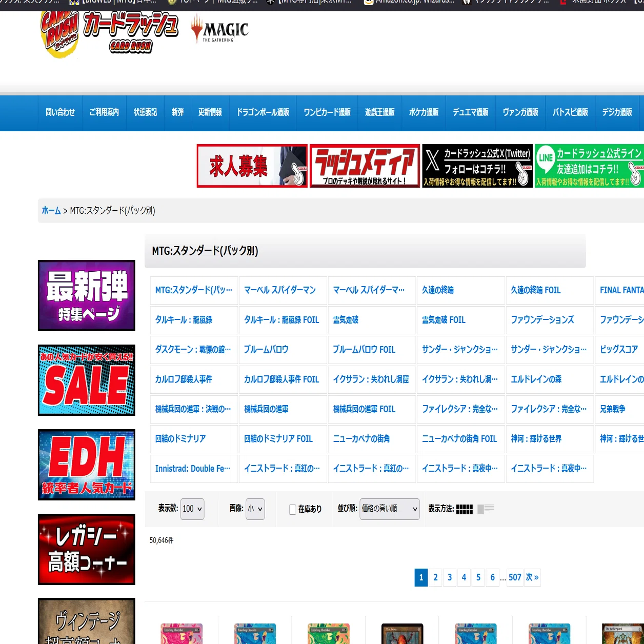Click the 求人募集 banner

(252, 166)
